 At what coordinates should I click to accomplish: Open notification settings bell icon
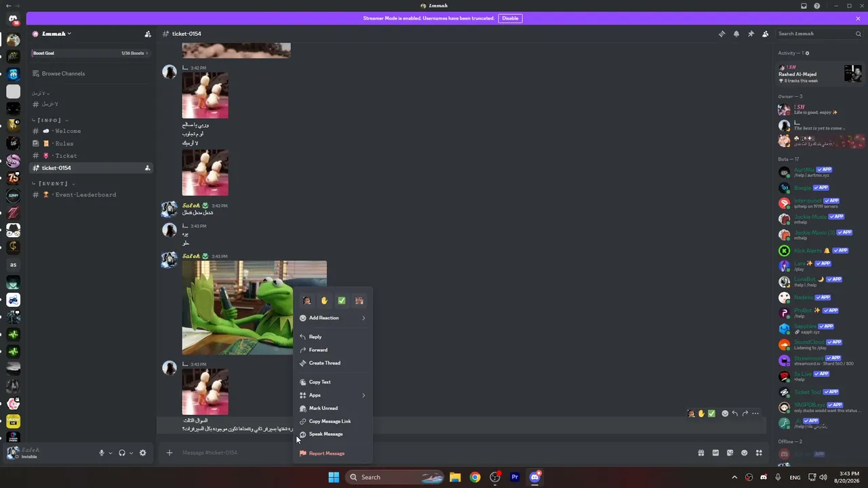(x=736, y=34)
